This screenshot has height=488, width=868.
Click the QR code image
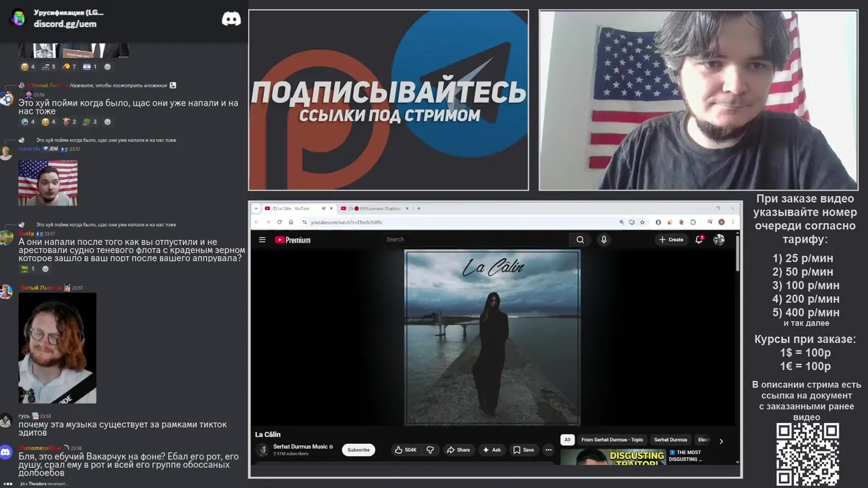(807, 454)
